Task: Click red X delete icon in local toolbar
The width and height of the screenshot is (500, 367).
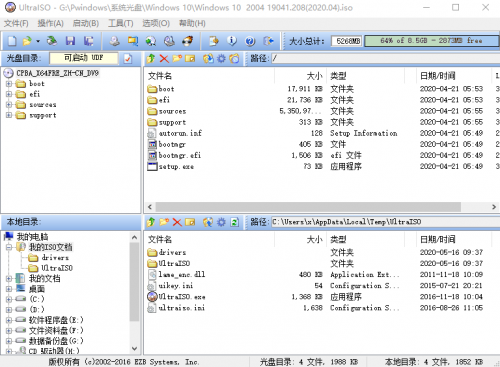Action: coord(177,222)
